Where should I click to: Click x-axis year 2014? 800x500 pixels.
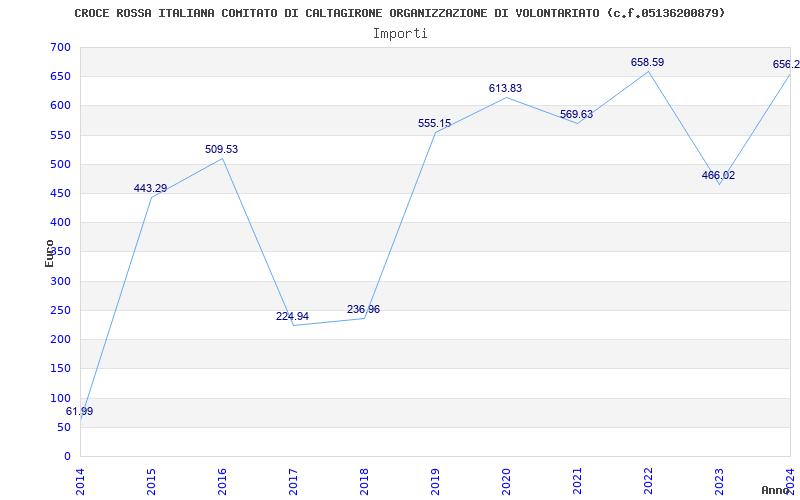(x=81, y=482)
